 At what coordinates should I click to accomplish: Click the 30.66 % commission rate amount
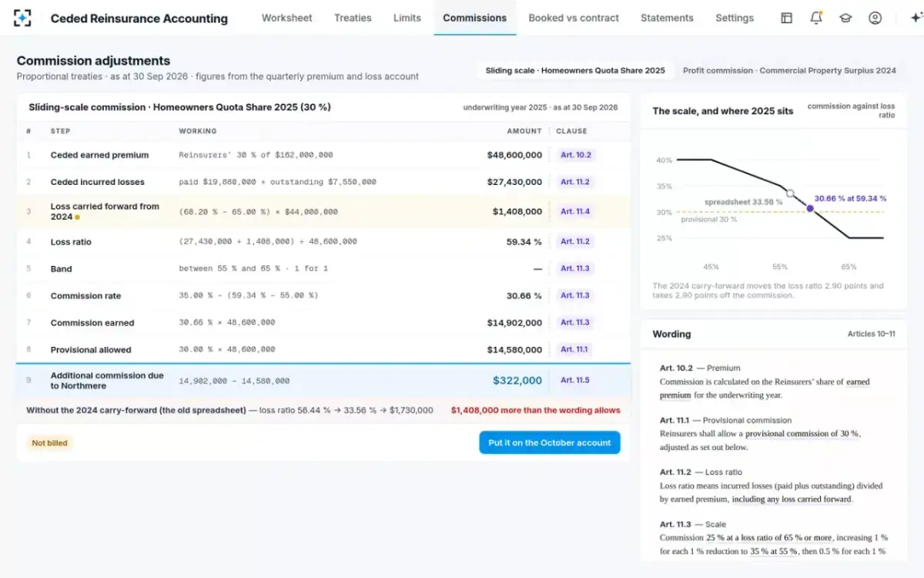(x=524, y=296)
